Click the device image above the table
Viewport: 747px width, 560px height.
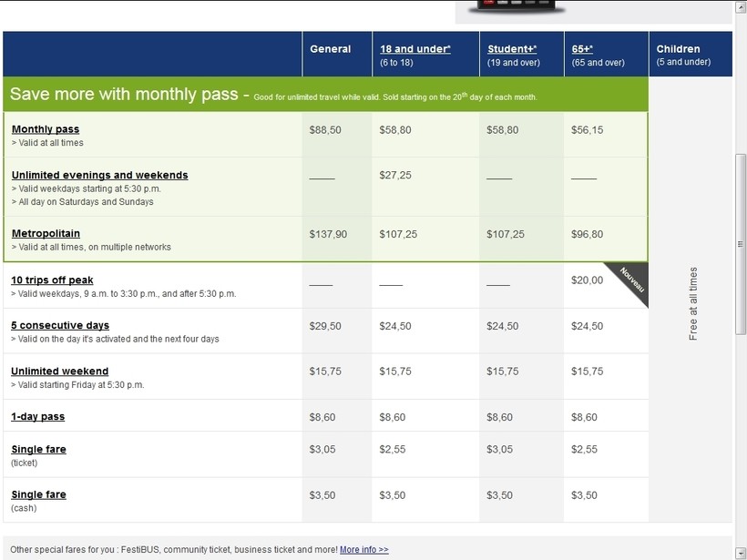tap(516, 7)
